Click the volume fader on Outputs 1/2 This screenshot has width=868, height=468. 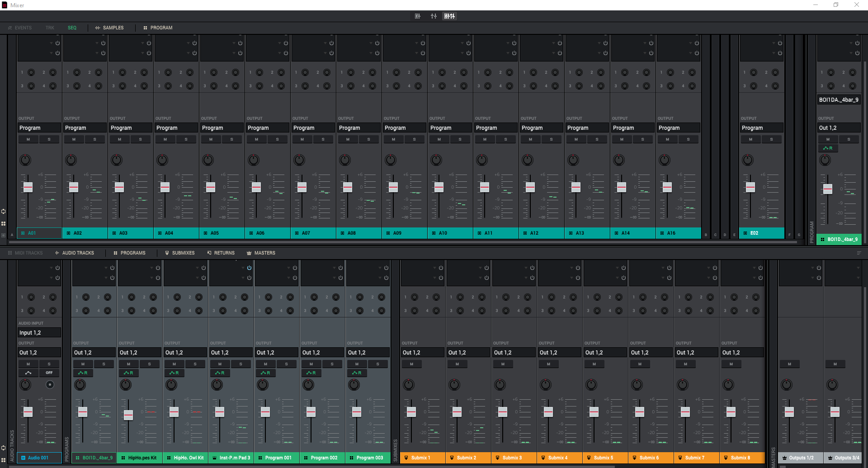pos(789,412)
